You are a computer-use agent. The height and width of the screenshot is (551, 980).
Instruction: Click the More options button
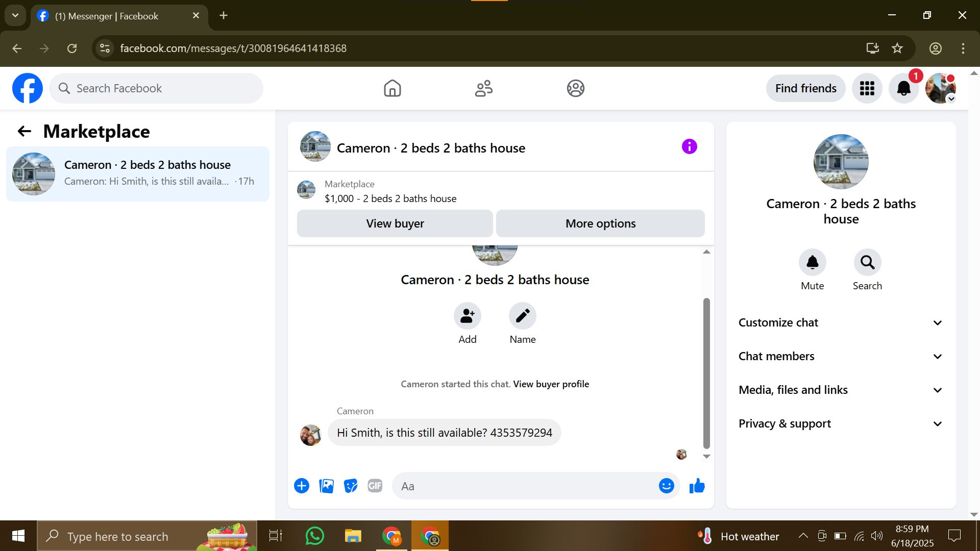[600, 223]
